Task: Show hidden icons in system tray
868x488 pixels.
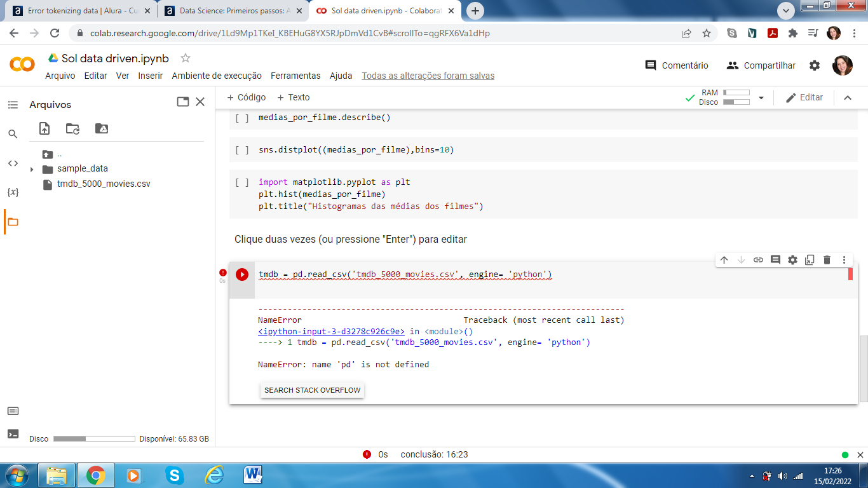Action: point(752,476)
